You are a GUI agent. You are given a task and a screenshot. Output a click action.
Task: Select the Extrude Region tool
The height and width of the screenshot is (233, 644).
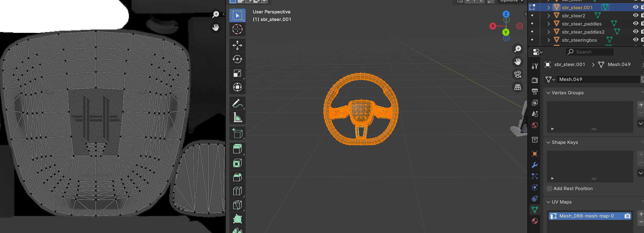237,149
